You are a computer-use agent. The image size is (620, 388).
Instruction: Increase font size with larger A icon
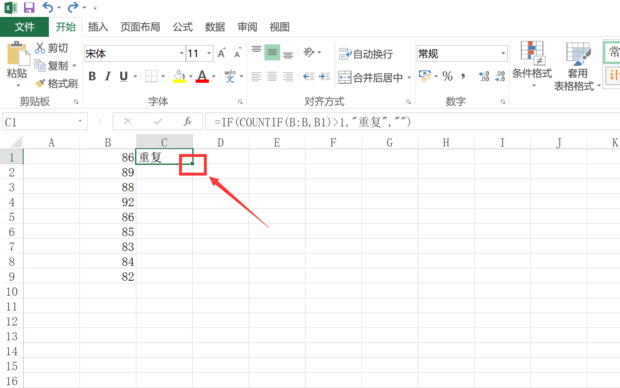coord(221,53)
